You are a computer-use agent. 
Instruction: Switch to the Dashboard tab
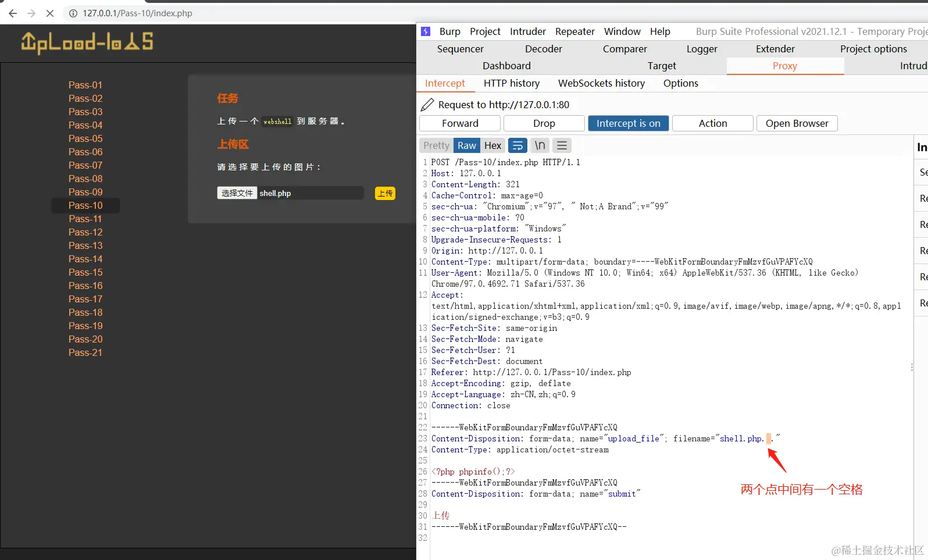pyautogui.click(x=506, y=66)
